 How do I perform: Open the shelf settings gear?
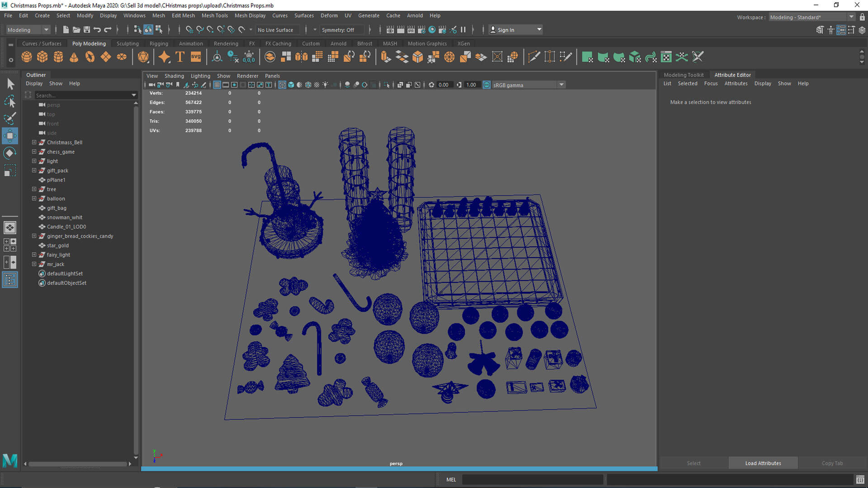click(x=11, y=60)
